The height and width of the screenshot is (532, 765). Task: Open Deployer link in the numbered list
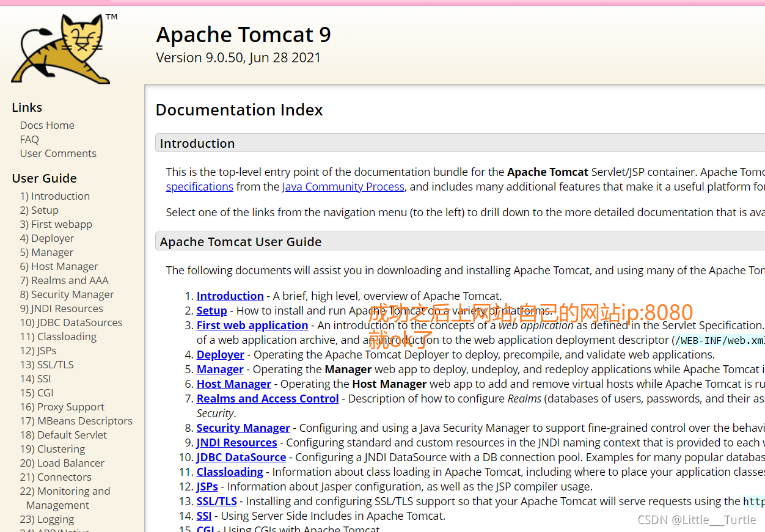click(x=221, y=354)
